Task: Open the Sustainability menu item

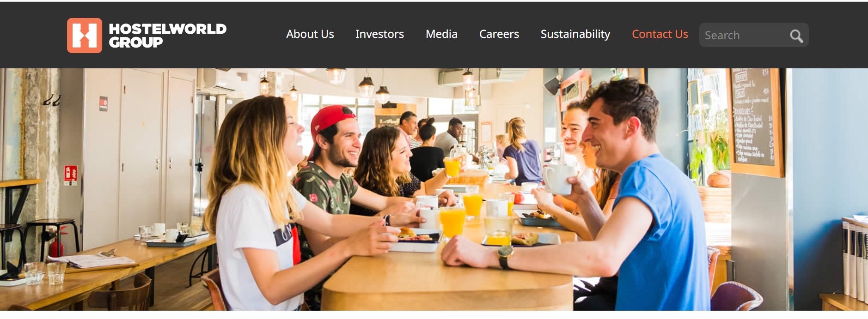Action: click(575, 34)
